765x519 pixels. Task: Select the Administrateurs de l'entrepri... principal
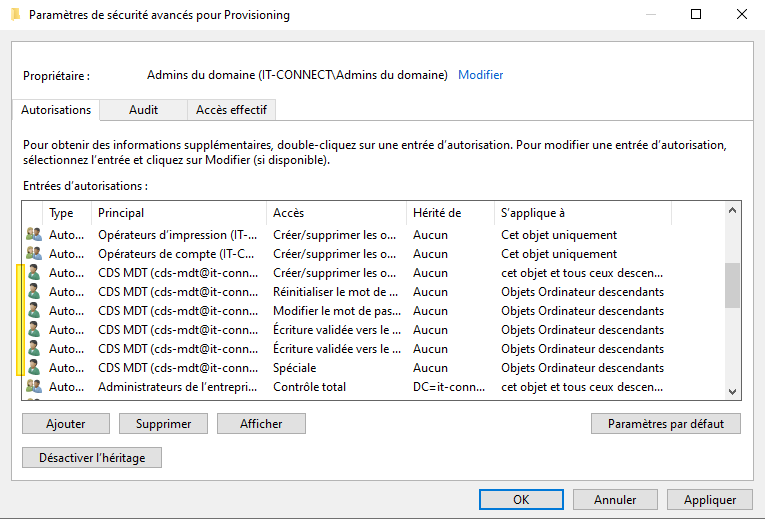click(x=178, y=387)
